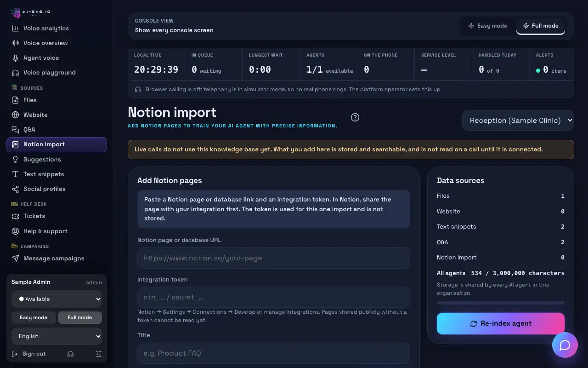The height and width of the screenshot is (368, 588).
Task: Click the Agent voice microphone icon
Action: click(x=15, y=58)
